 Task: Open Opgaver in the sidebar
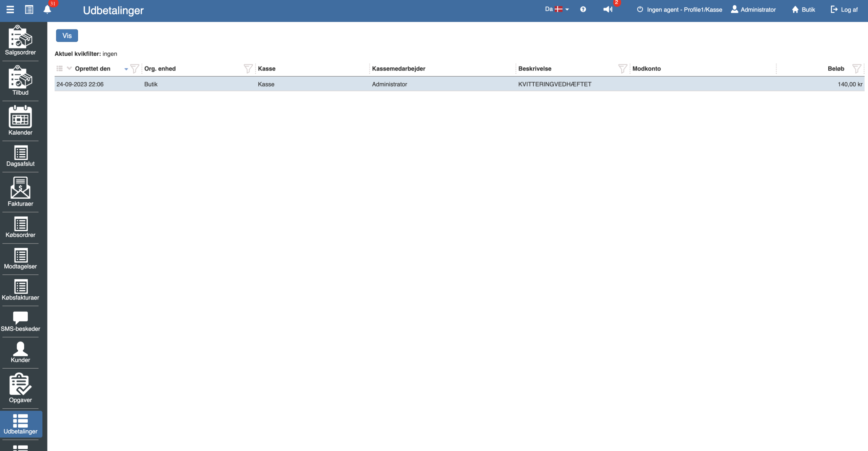[x=20, y=388]
